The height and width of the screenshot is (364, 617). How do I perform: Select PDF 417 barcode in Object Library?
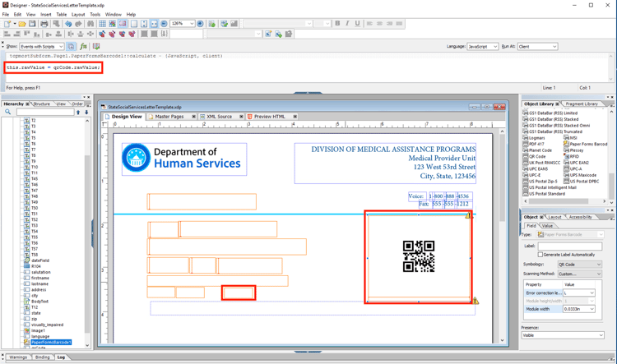tap(534, 144)
